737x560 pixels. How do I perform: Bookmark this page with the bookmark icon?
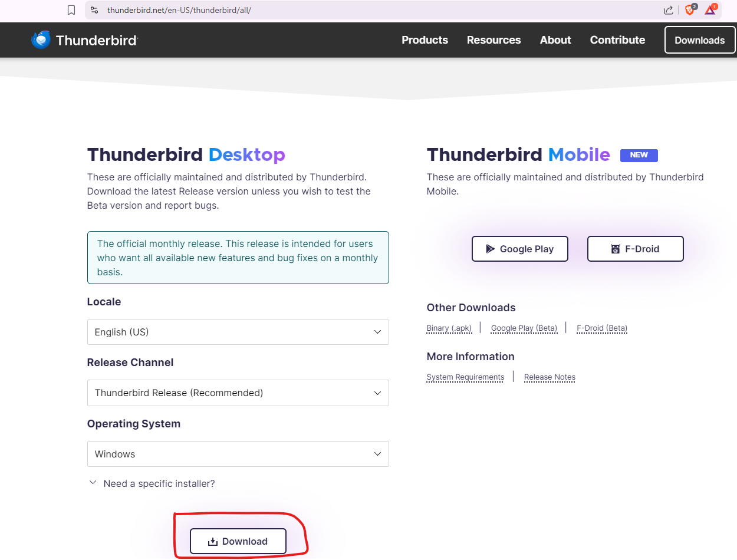71,10
